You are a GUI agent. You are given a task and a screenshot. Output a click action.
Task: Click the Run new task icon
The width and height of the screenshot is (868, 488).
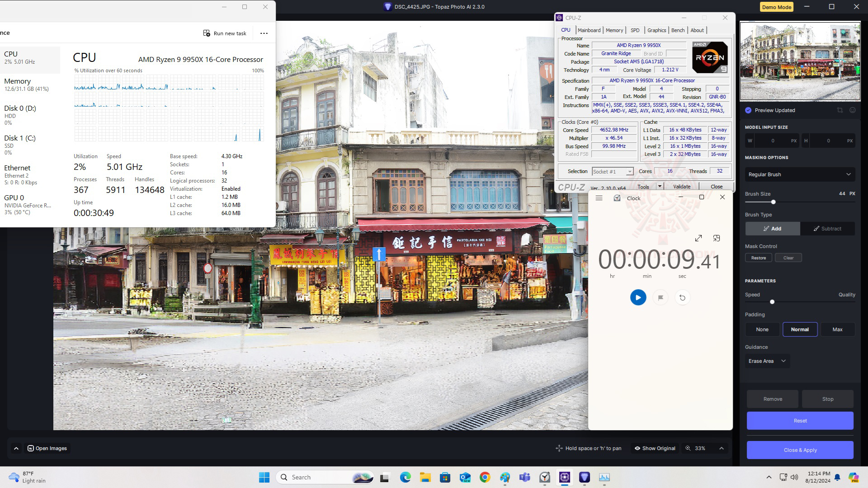tap(207, 33)
